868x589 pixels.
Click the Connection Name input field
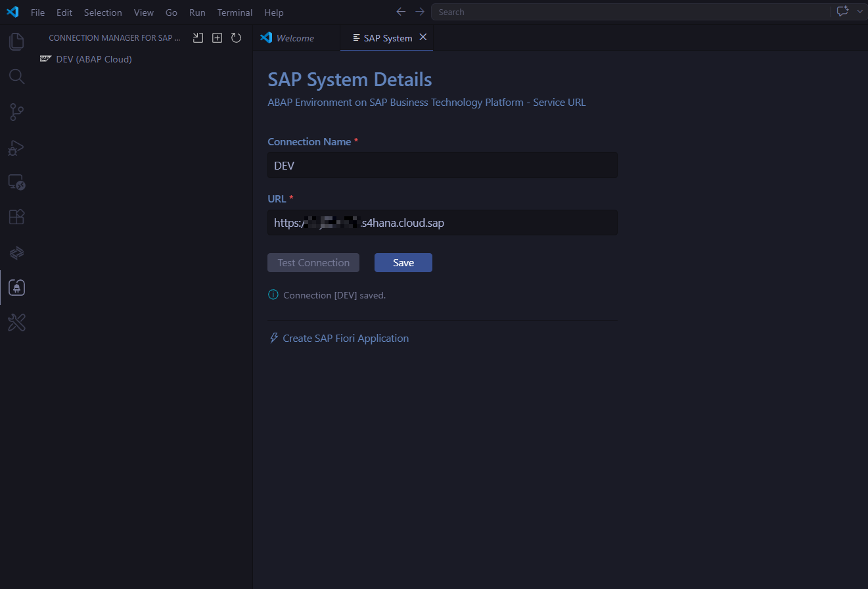[442, 166]
